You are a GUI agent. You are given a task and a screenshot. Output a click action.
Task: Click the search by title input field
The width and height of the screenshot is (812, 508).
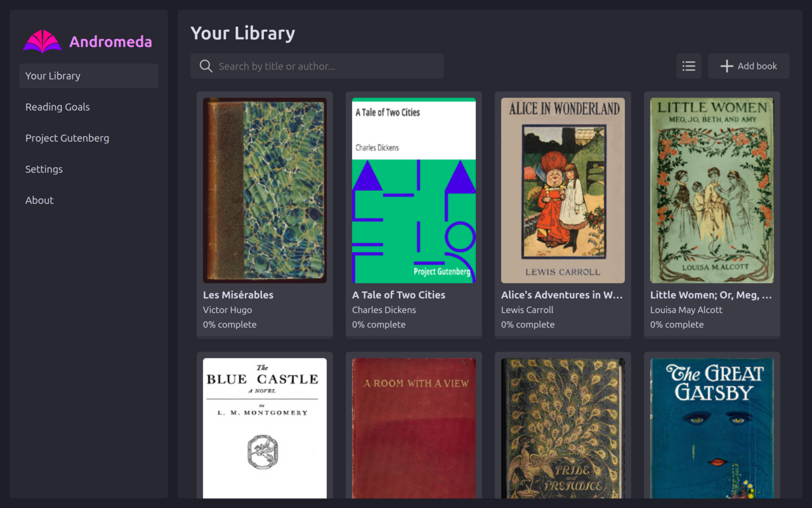point(317,65)
